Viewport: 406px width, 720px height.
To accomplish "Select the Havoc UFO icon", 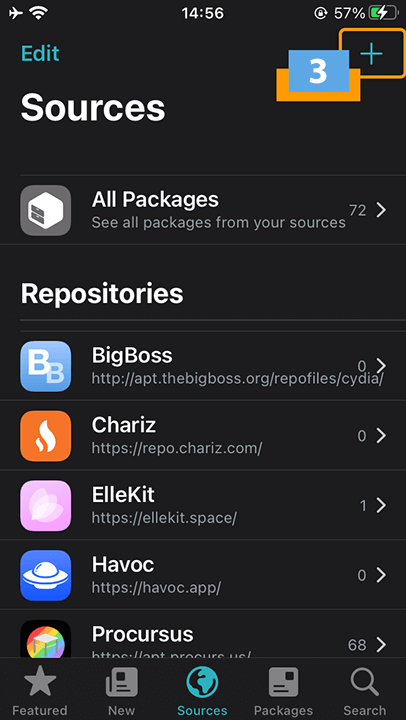I will [x=45, y=575].
